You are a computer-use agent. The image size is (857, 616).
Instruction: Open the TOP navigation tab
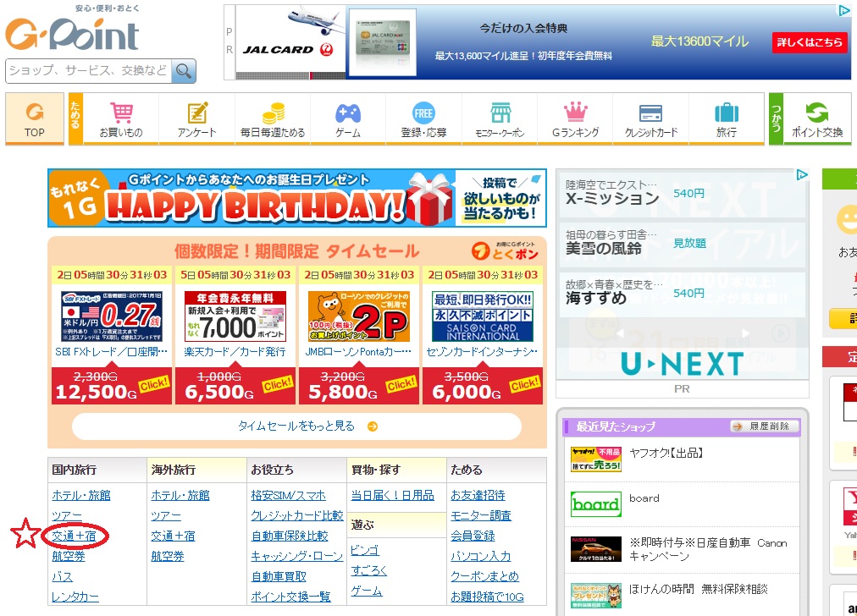(x=35, y=119)
